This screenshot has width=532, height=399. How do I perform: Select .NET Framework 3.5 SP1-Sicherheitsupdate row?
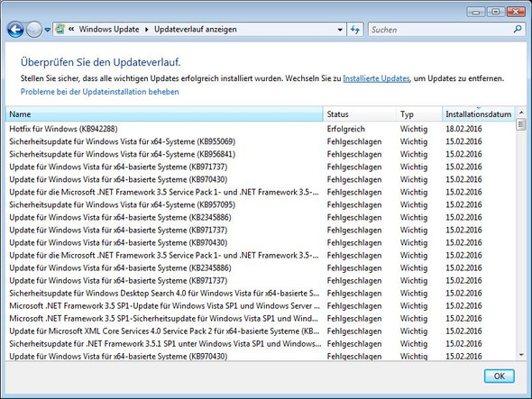261,319
